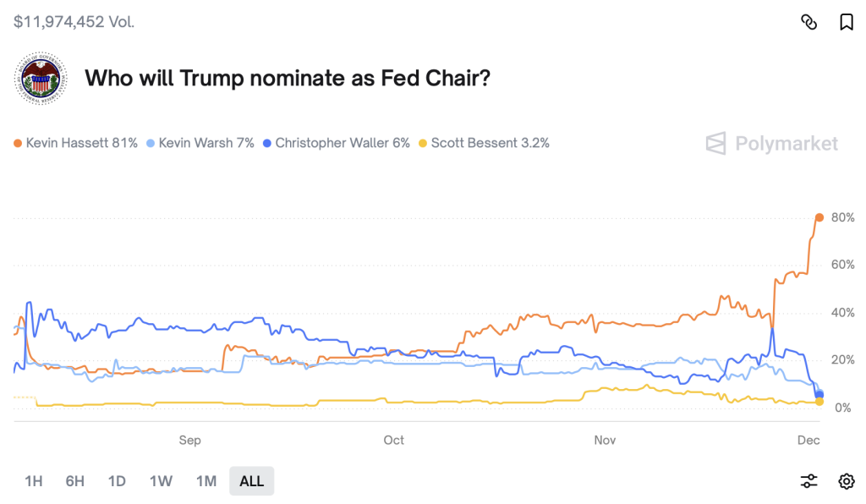Image resolution: width=866 pixels, height=504 pixels.
Task: Switch chart to the 1D range
Action: pyautogui.click(x=117, y=481)
